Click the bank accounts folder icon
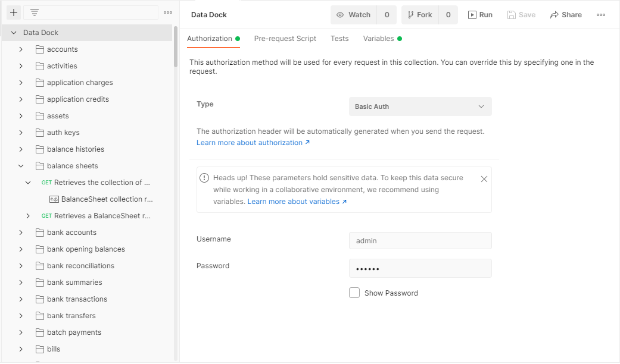620x364 pixels. coord(39,233)
